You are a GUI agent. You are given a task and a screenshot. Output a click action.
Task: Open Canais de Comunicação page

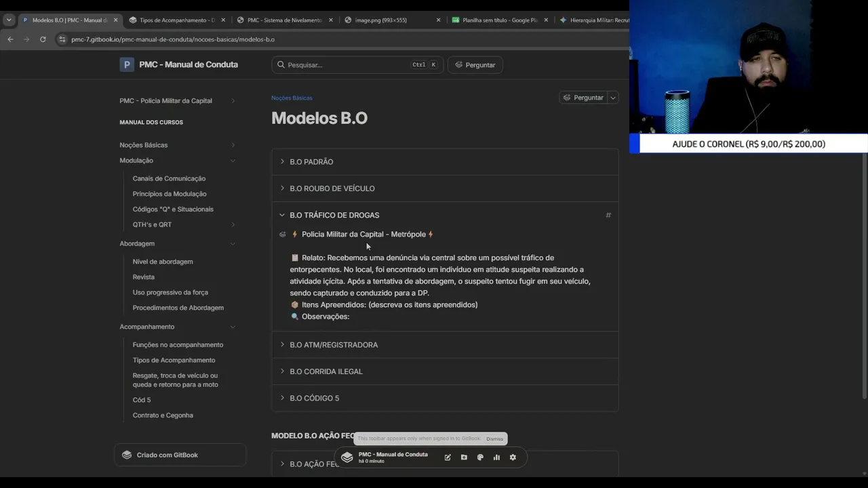pyautogui.click(x=169, y=178)
